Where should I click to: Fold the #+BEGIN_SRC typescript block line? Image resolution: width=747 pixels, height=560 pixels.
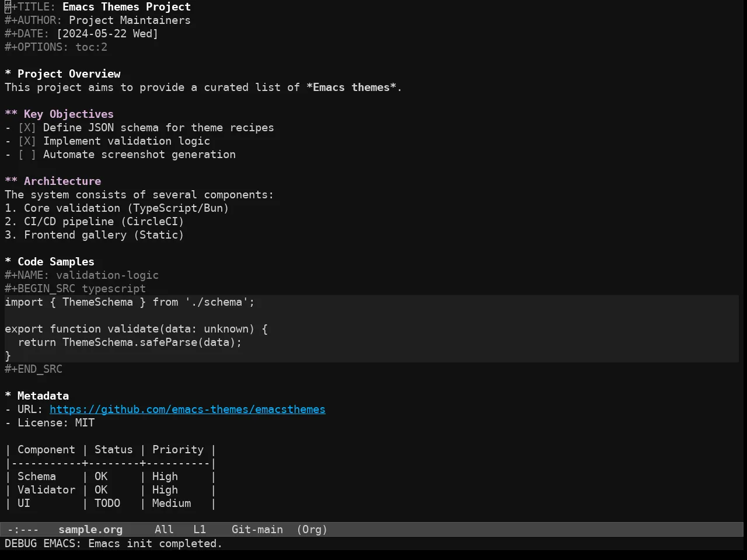pos(75,289)
